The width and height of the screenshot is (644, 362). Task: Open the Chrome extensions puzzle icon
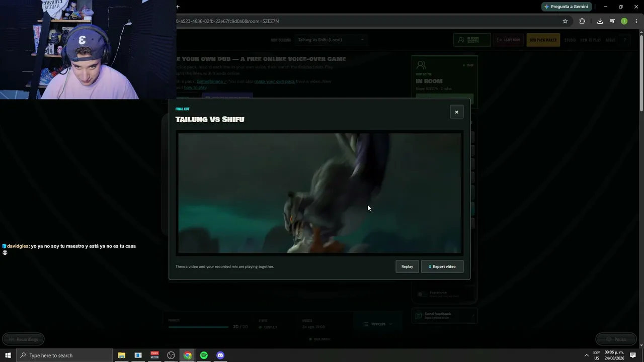[x=582, y=21]
